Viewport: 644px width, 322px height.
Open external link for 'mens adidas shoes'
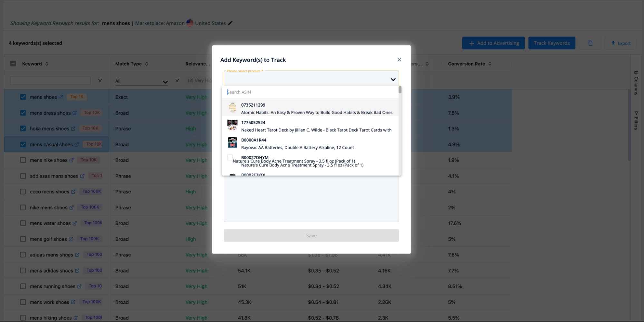77,271
